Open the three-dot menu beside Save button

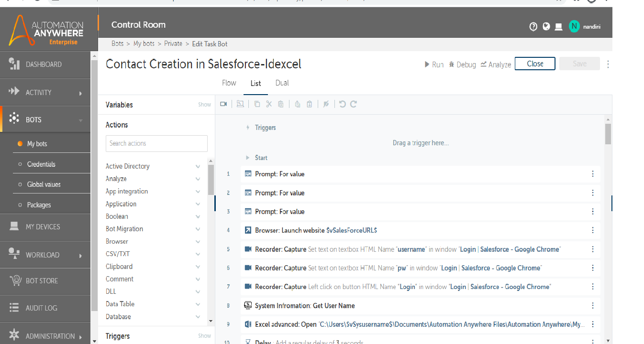pyautogui.click(x=608, y=64)
